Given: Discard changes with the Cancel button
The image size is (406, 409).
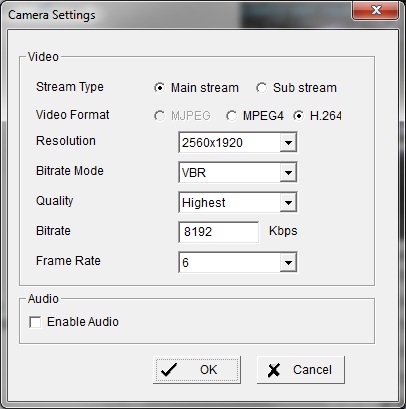Looking at the screenshot, I should (301, 370).
